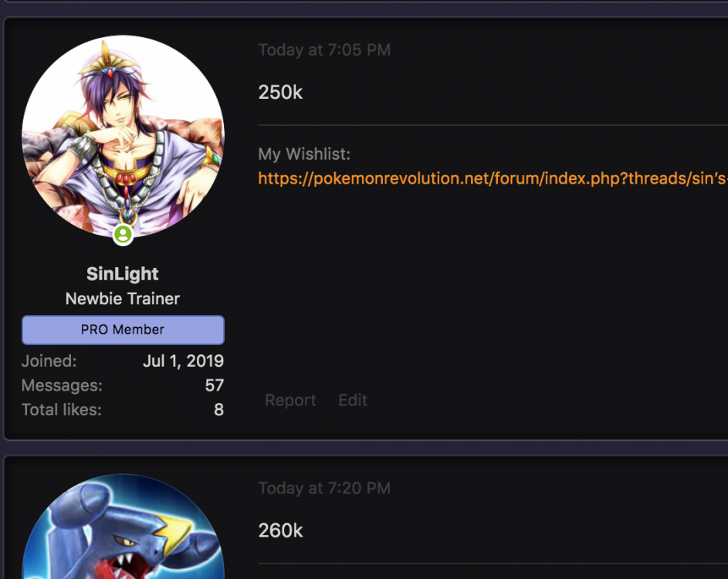The height and width of the screenshot is (579, 728).
Task: Open the pokemonrevolution.net wishlist URL
Action: pos(493,178)
